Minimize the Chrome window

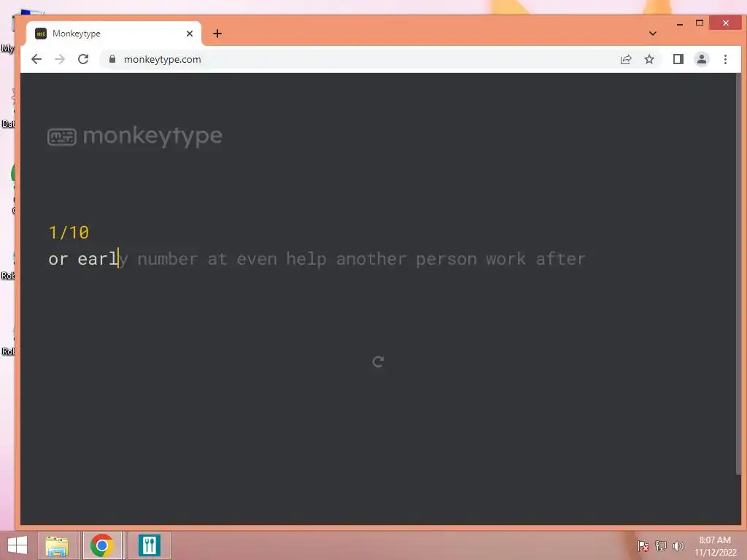click(x=680, y=23)
